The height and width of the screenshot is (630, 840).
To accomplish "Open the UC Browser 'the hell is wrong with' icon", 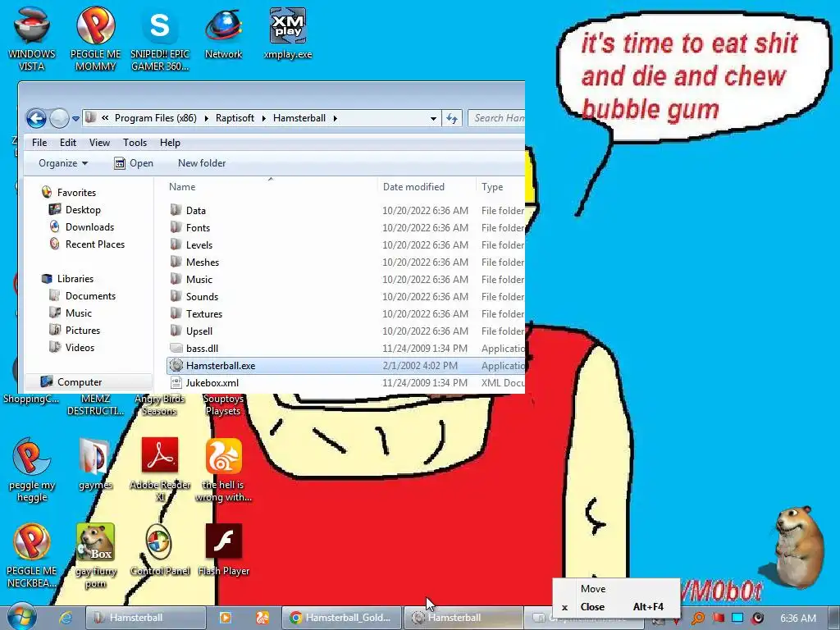I will pos(223,470).
